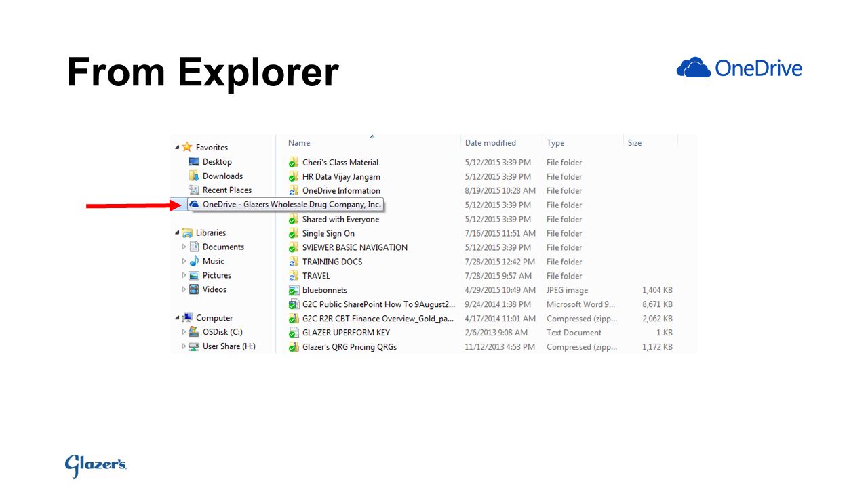Click the 8,671 KB size cell
The height and width of the screenshot is (488, 868).
click(x=657, y=304)
